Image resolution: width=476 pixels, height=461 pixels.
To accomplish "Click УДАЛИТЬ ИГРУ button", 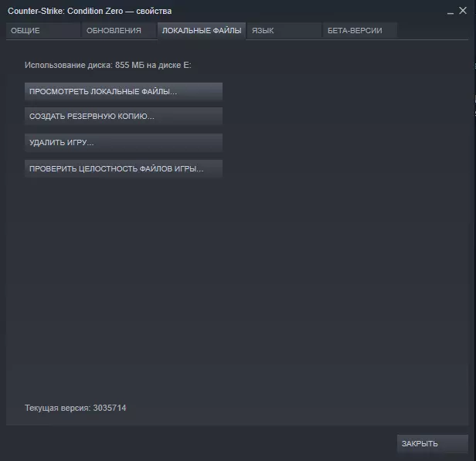I will [x=124, y=143].
